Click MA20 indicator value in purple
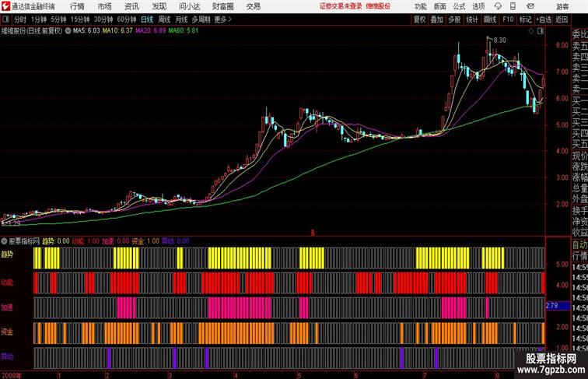 point(150,31)
